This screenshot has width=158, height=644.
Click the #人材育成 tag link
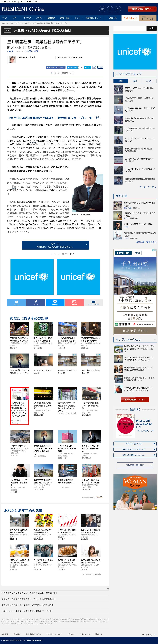click(29, 51)
